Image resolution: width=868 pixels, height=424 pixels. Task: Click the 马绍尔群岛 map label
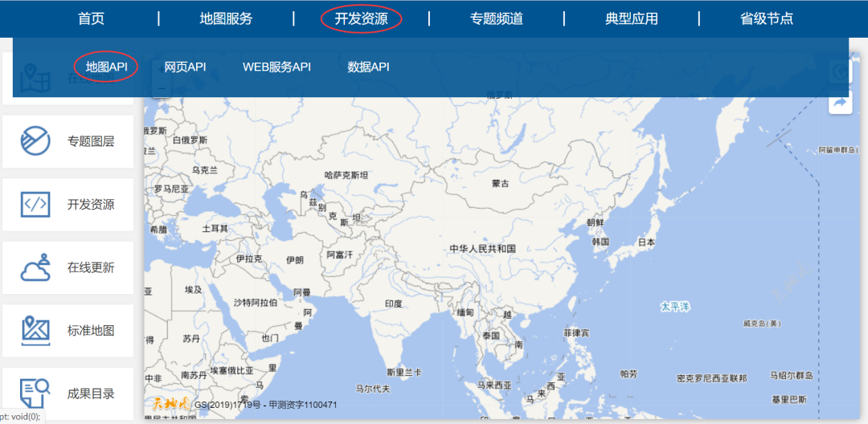click(x=792, y=376)
